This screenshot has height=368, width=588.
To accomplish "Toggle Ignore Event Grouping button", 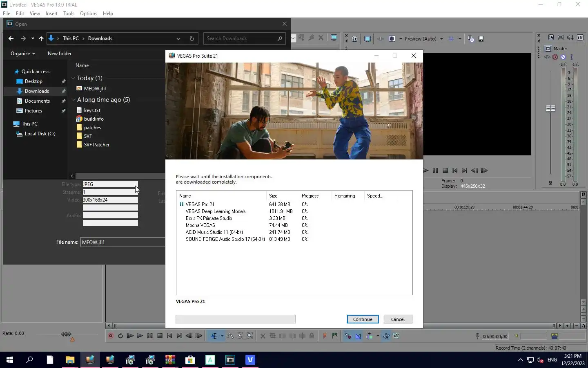I will coord(396,336).
